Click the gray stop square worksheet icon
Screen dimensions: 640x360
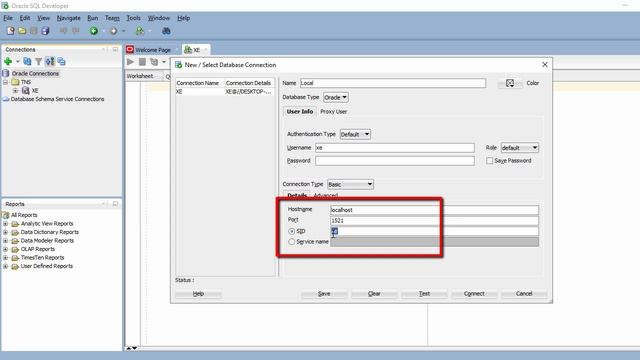click(142, 62)
